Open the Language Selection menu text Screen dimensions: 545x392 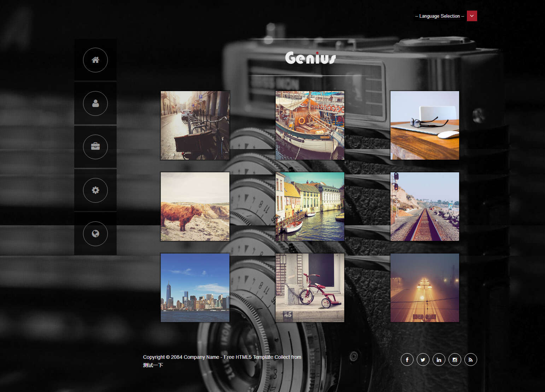tap(439, 16)
